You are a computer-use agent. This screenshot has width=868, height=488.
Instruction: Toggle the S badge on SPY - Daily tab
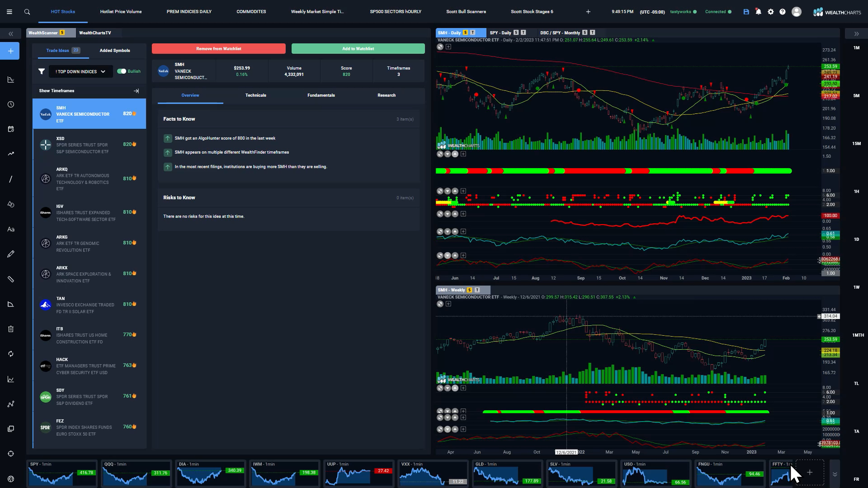pos(516,33)
